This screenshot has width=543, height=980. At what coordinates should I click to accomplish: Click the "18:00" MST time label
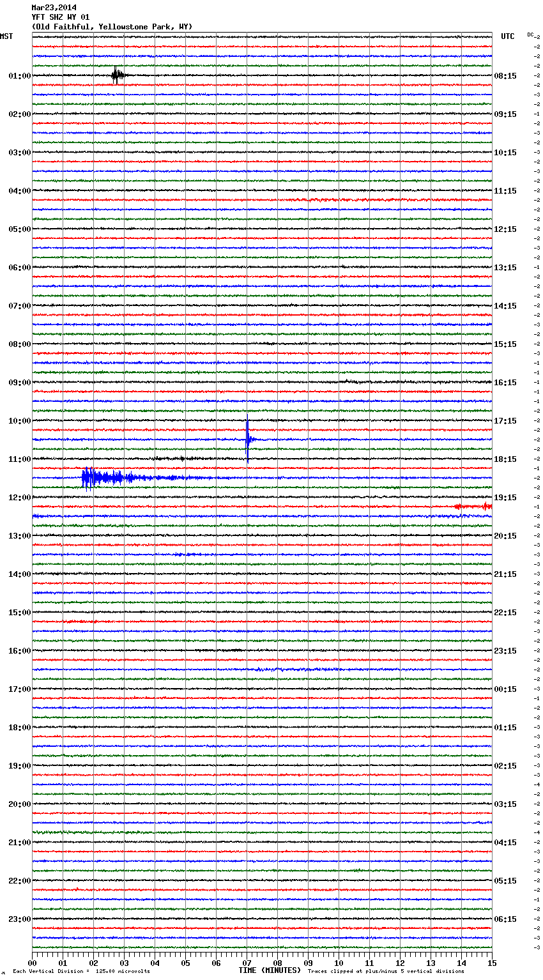(20, 728)
